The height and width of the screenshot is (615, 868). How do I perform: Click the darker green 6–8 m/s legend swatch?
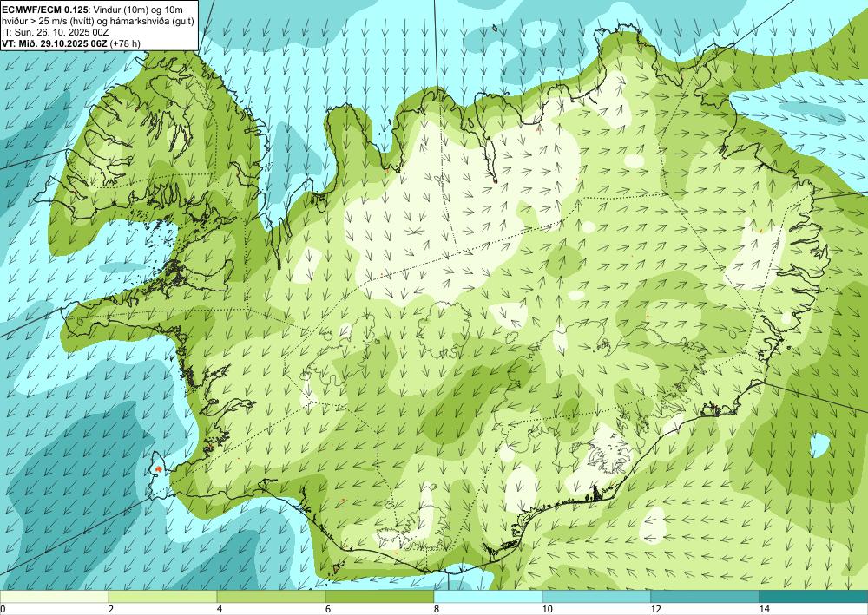380,597
